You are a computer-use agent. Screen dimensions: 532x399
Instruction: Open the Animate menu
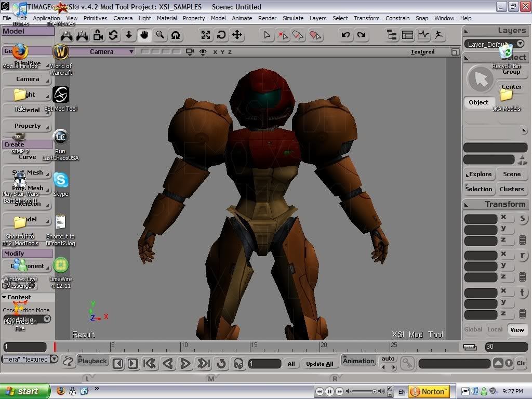[x=242, y=18]
